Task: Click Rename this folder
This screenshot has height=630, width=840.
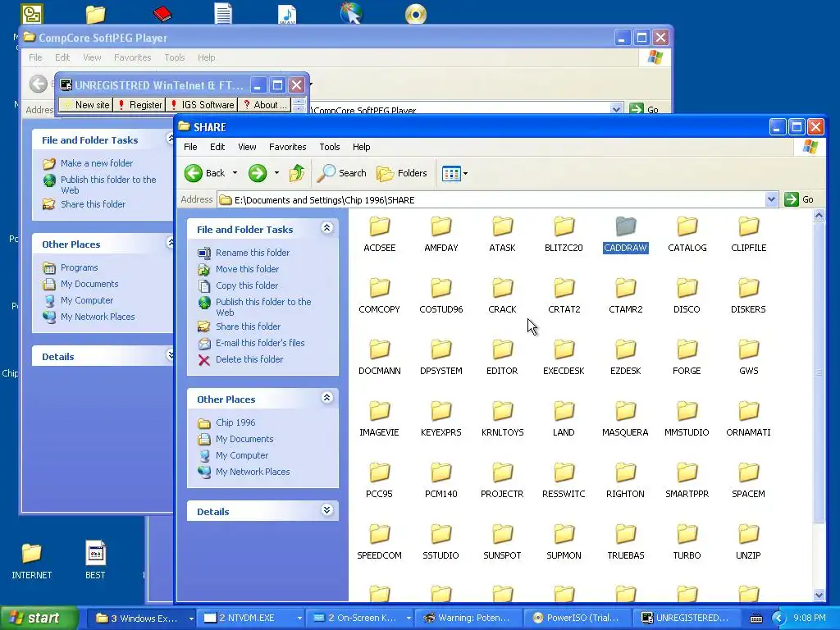Action: point(253,253)
